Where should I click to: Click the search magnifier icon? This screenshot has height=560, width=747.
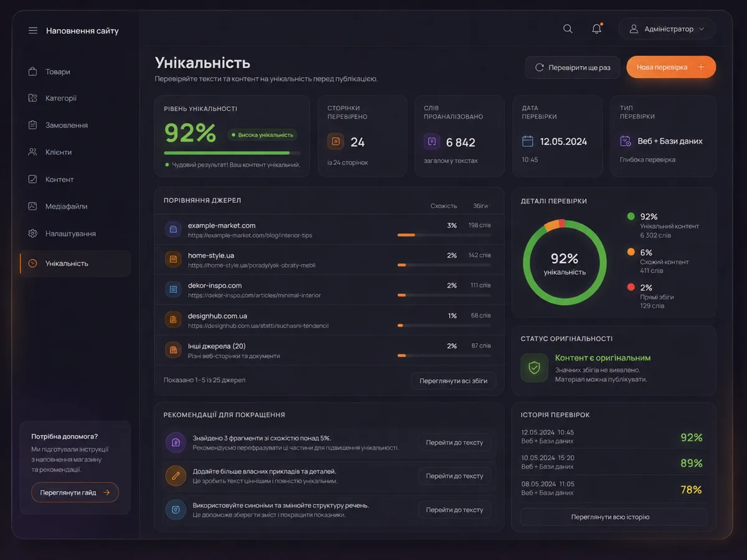click(x=568, y=29)
